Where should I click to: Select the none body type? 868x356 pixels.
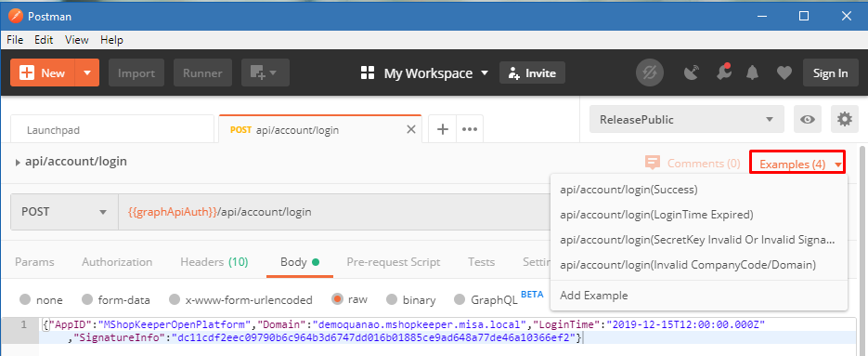(25, 299)
